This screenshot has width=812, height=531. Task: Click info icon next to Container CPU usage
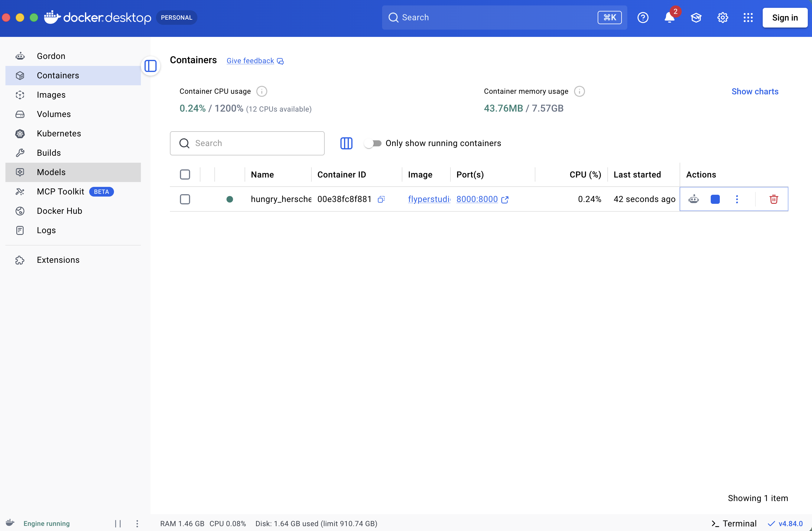pyautogui.click(x=262, y=91)
